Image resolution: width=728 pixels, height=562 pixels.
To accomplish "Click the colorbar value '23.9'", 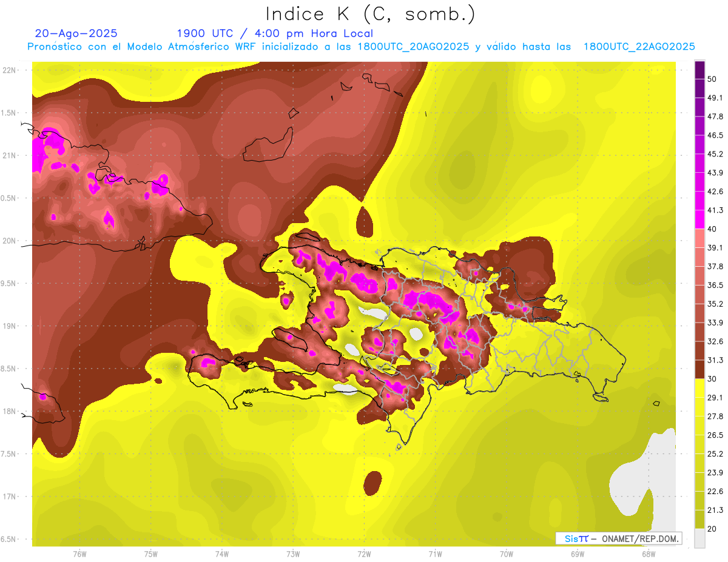I will 715,472.
